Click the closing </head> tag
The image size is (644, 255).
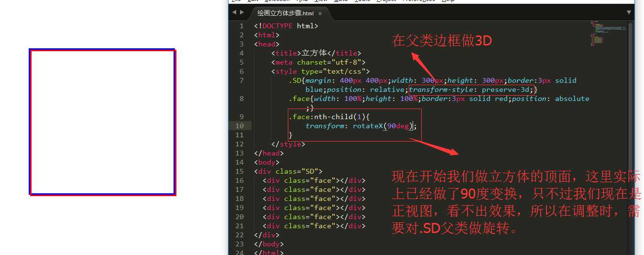coord(269,153)
